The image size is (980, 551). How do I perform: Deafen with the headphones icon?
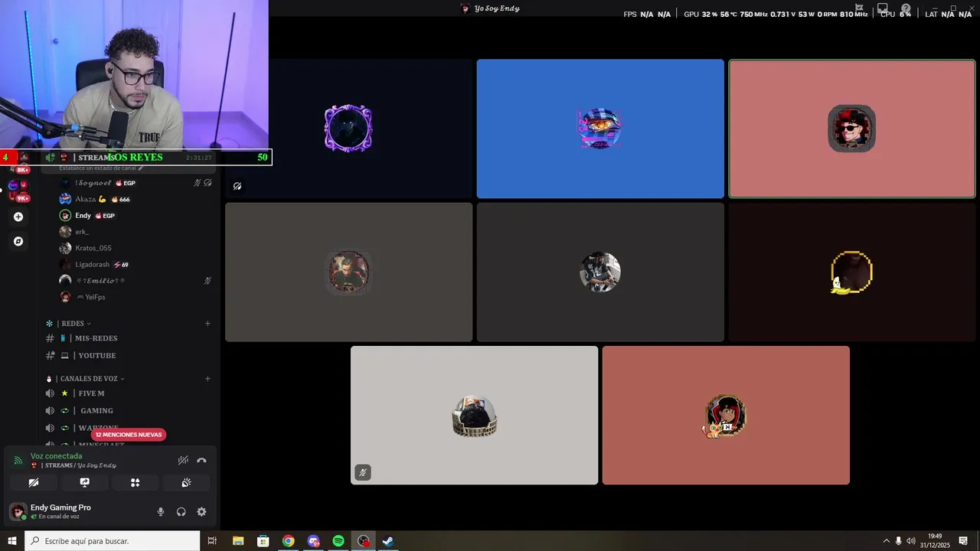click(x=181, y=512)
